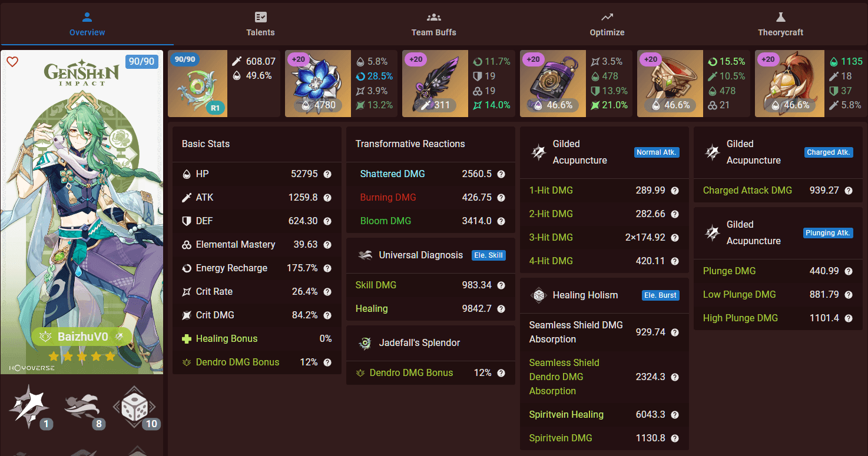This screenshot has width=868, height=456.
Task: Show help info for HP stat
Action: (327, 174)
